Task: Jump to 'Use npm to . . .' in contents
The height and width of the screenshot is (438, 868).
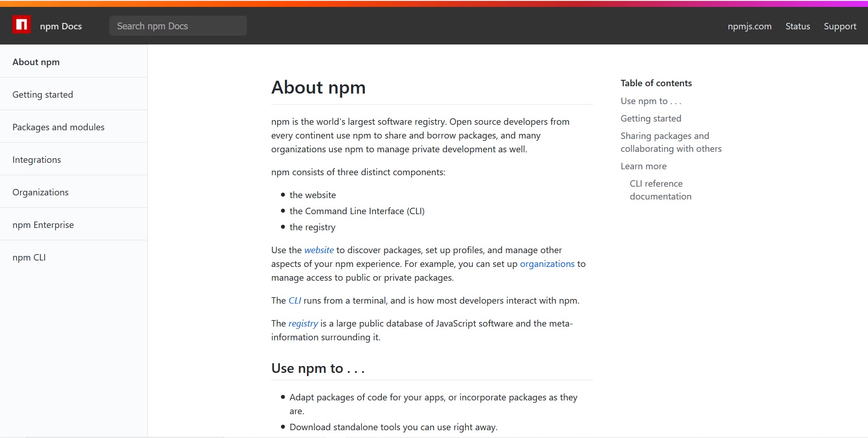Action: click(651, 101)
